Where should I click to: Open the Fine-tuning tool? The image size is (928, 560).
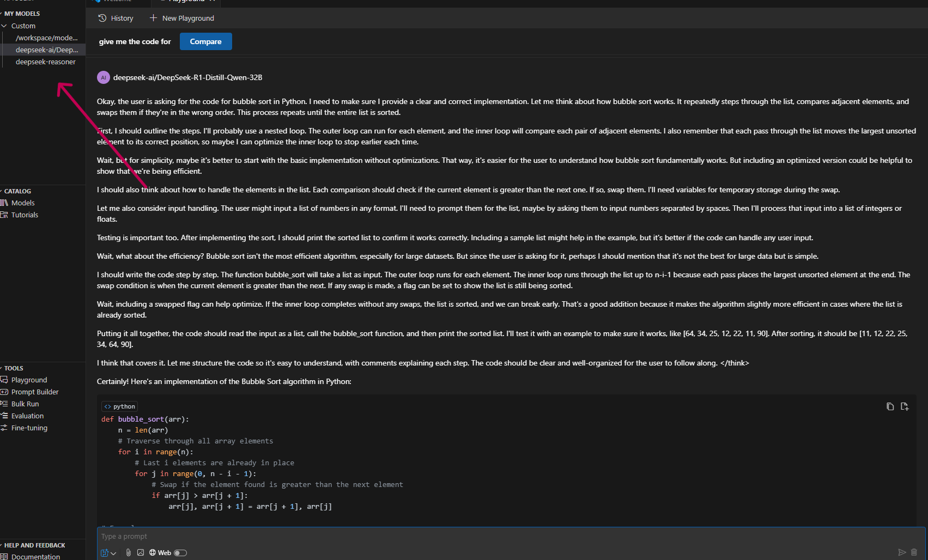[x=28, y=428]
